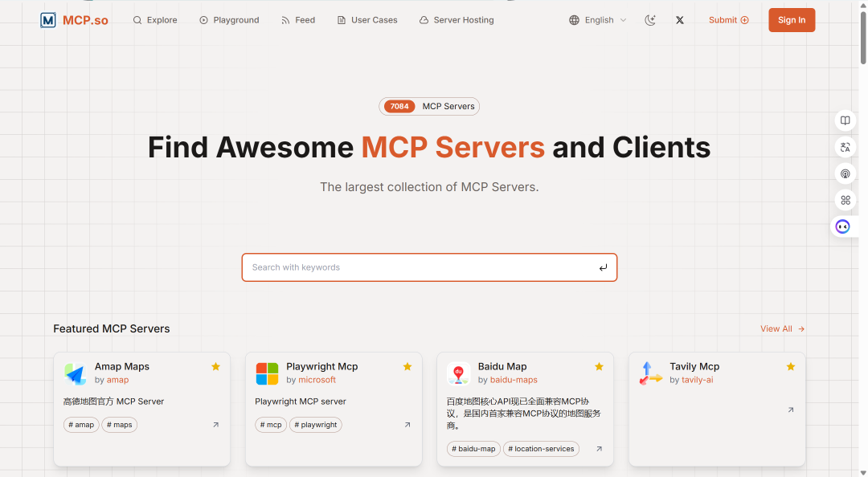
Task: Select the # mcp tag
Action: pyautogui.click(x=272, y=425)
